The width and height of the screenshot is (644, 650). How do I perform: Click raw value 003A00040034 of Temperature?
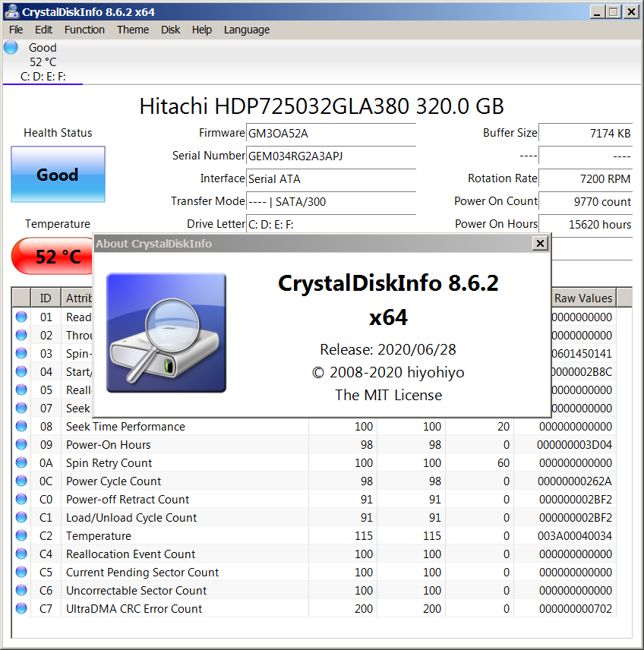[575, 536]
